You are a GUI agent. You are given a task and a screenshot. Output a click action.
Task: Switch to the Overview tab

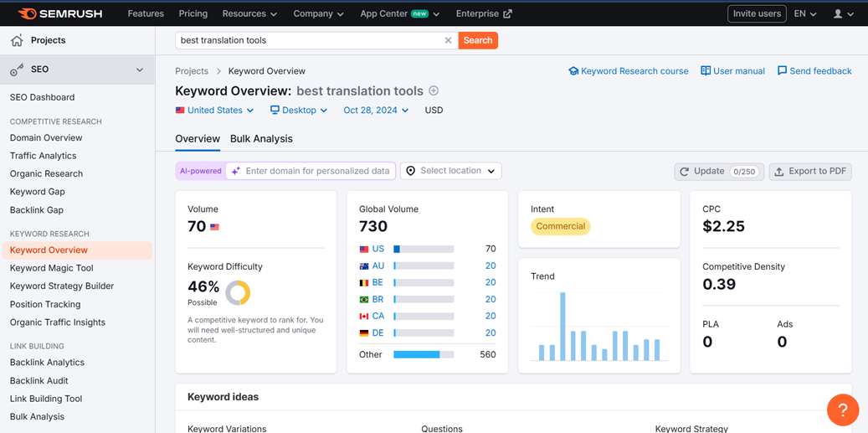[198, 139]
